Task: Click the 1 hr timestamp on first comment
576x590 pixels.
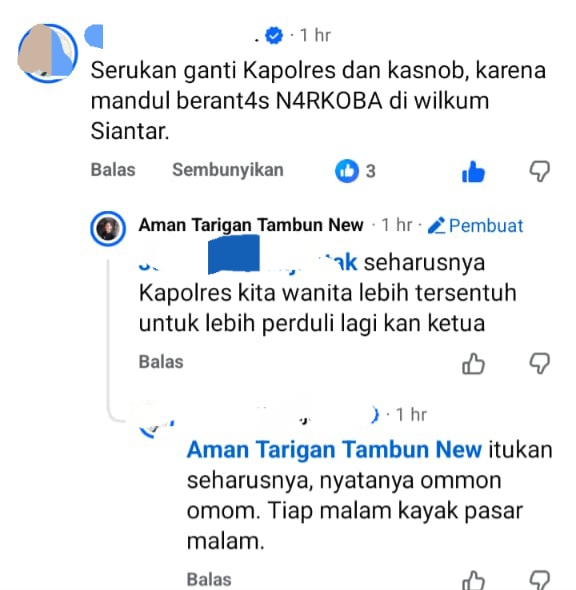Action: pos(315,35)
